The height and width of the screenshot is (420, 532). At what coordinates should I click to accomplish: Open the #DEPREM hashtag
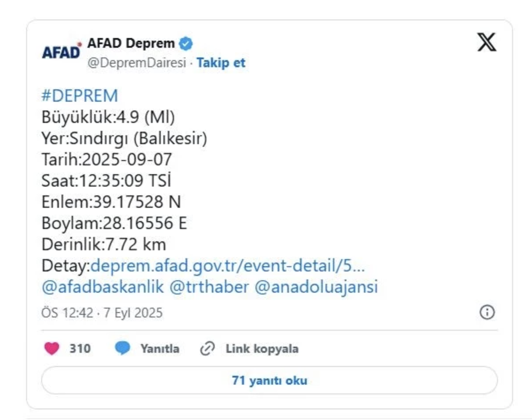pyautogui.click(x=80, y=96)
